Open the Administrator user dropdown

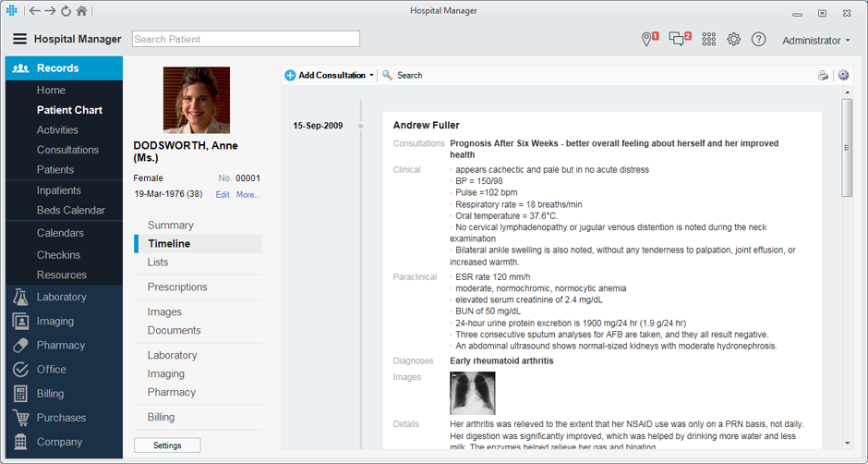[816, 41]
